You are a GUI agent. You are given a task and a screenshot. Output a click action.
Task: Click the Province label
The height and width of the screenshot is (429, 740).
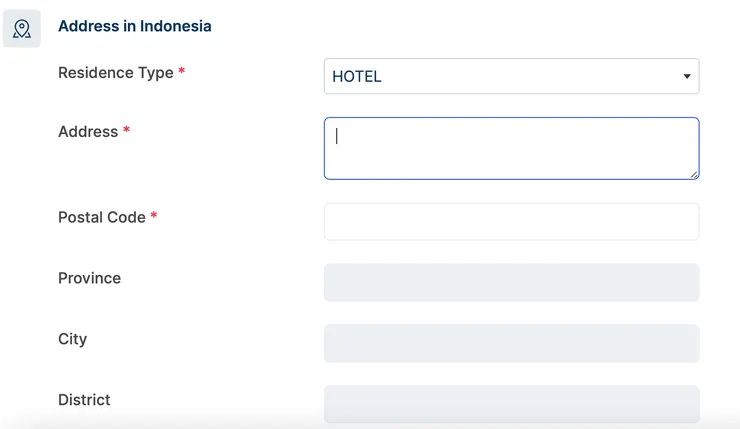[89, 278]
